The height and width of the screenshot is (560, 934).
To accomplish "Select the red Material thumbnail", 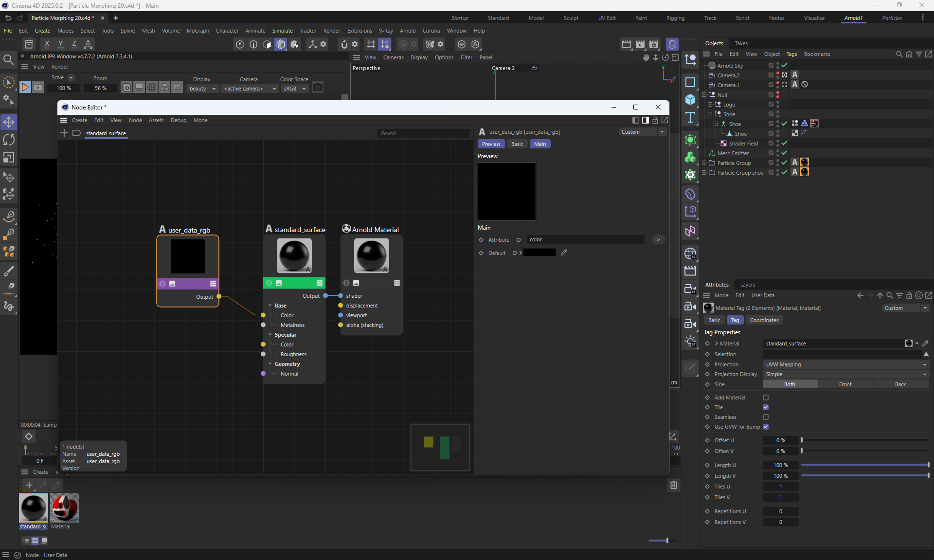I will tap(64, 507).
